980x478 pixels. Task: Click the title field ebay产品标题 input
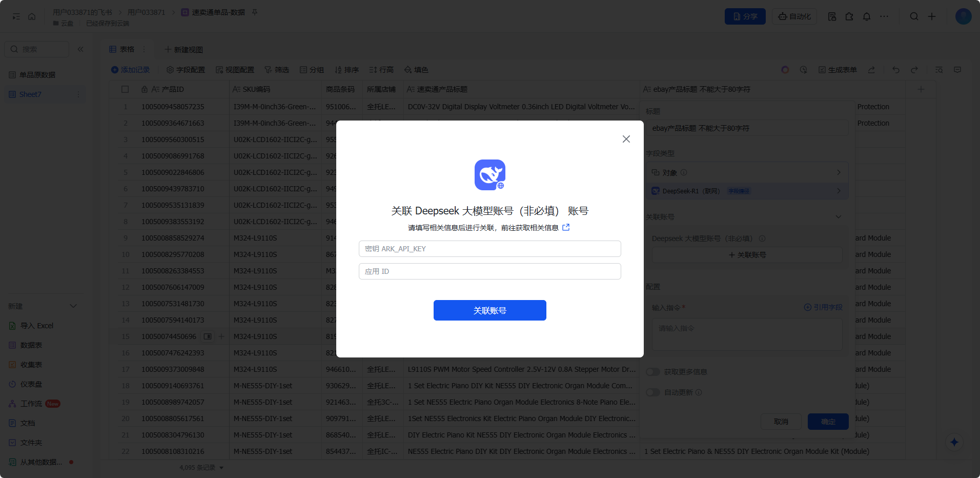pos(746,128)
